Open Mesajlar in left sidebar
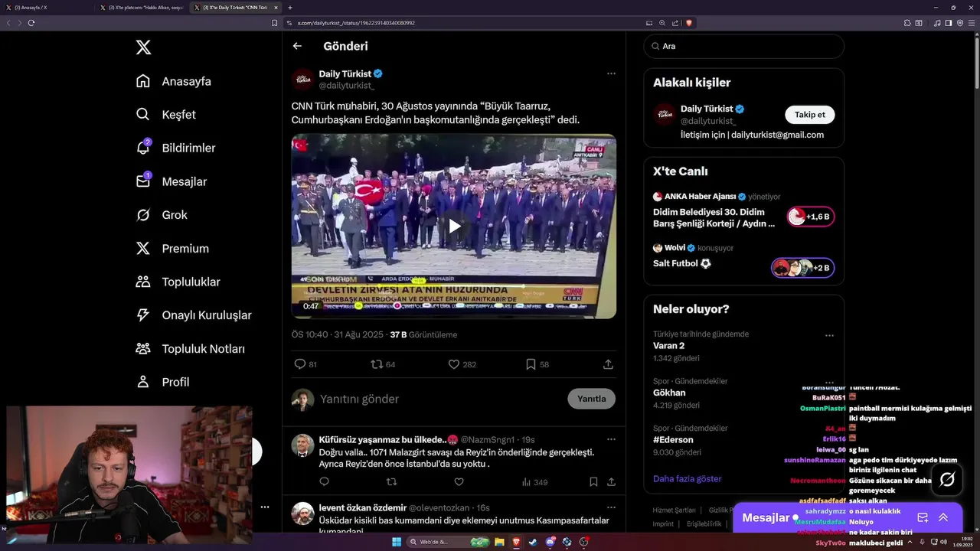980x551 pixels. (171, 181)
